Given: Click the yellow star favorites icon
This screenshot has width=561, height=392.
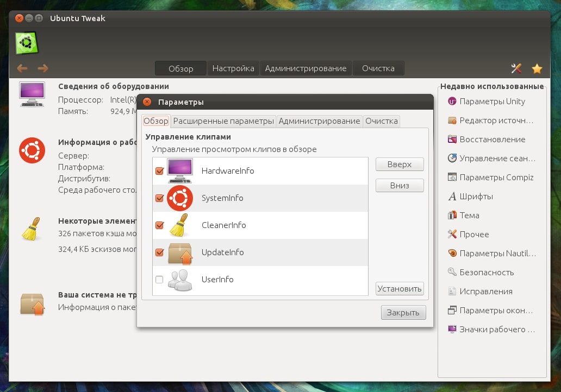Looking at the screenshot, I should pos(537,68).
